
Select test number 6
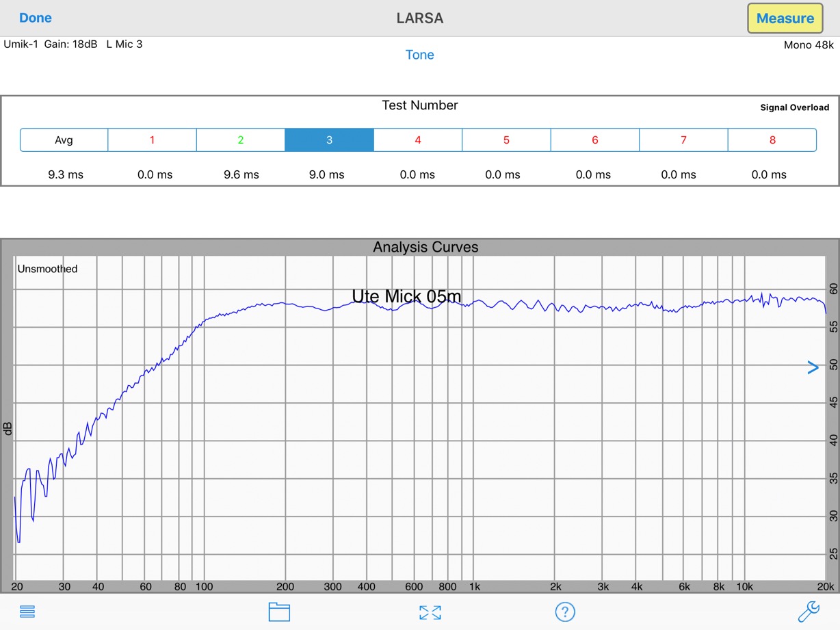595,140
